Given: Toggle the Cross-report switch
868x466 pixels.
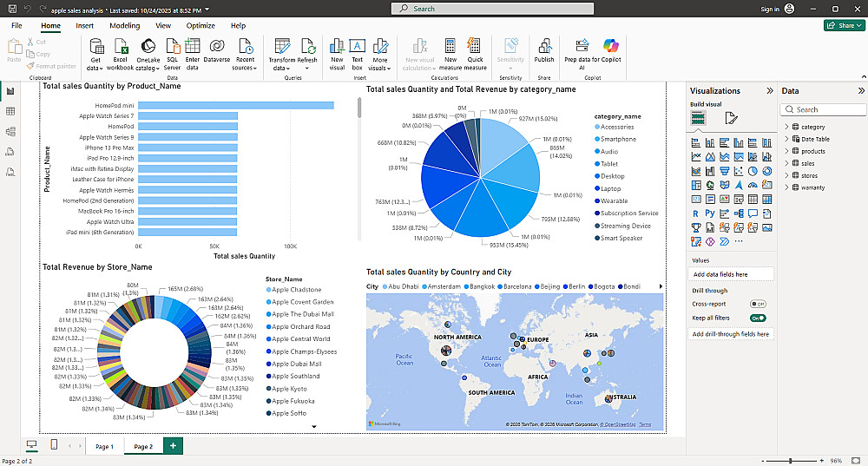Looking at the screenshot, I should 758,304.
